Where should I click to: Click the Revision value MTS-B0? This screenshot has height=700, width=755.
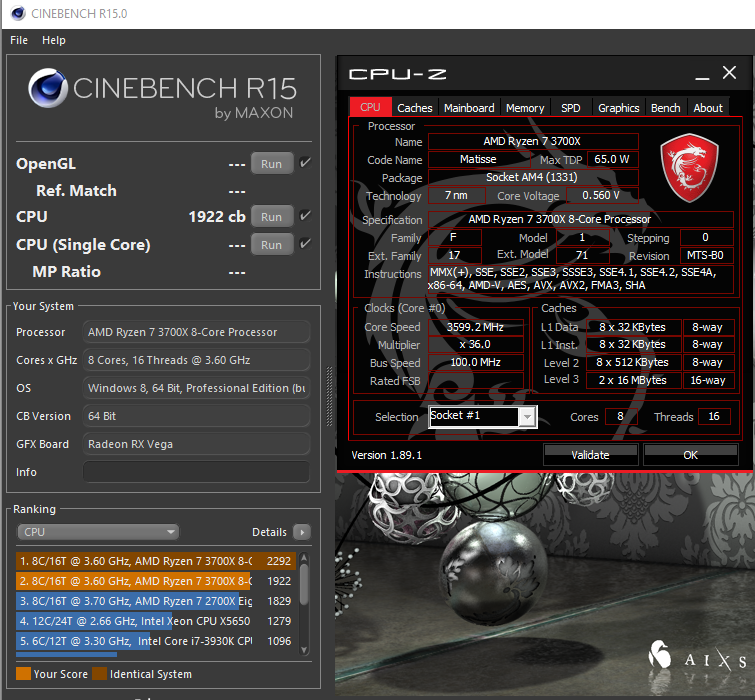706,255
